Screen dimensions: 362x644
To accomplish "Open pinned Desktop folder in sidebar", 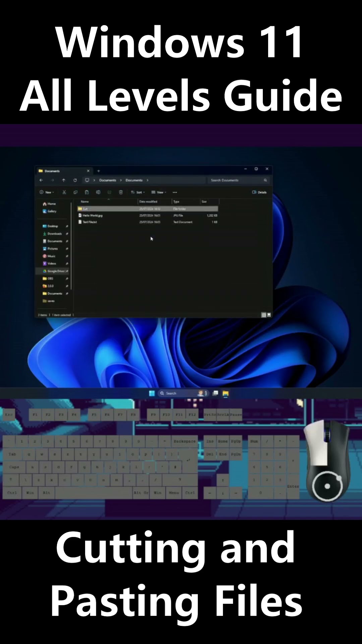I will 50,226.
